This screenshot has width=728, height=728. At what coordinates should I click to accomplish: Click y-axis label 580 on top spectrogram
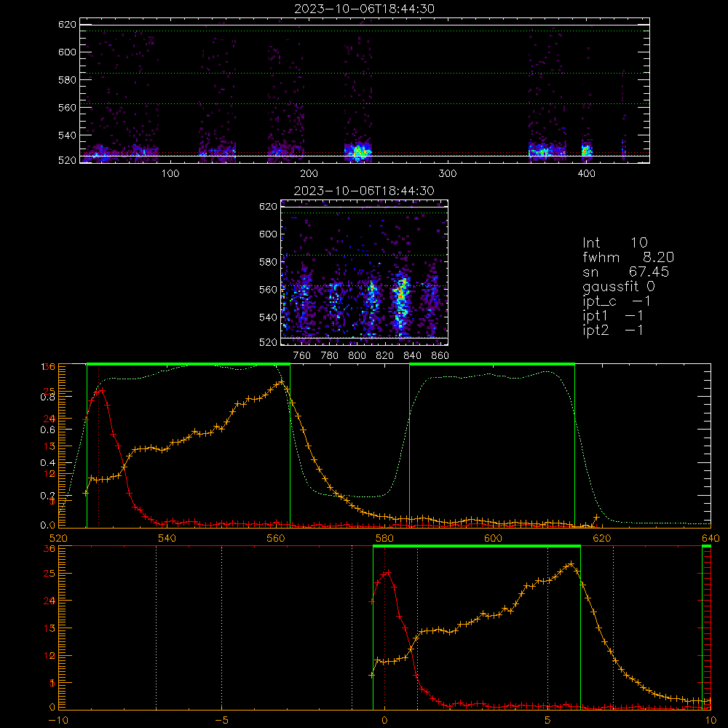[x=67, y=80]
